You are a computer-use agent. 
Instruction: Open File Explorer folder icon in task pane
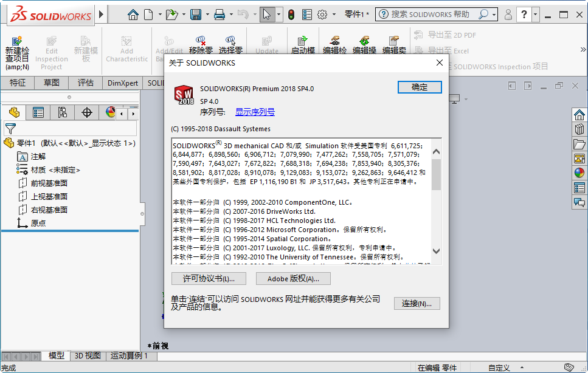[579, 144]
